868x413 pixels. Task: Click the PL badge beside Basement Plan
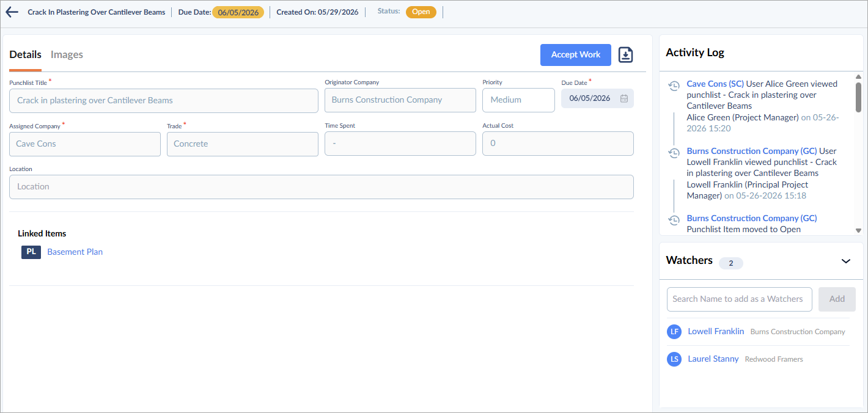point(31,252)
